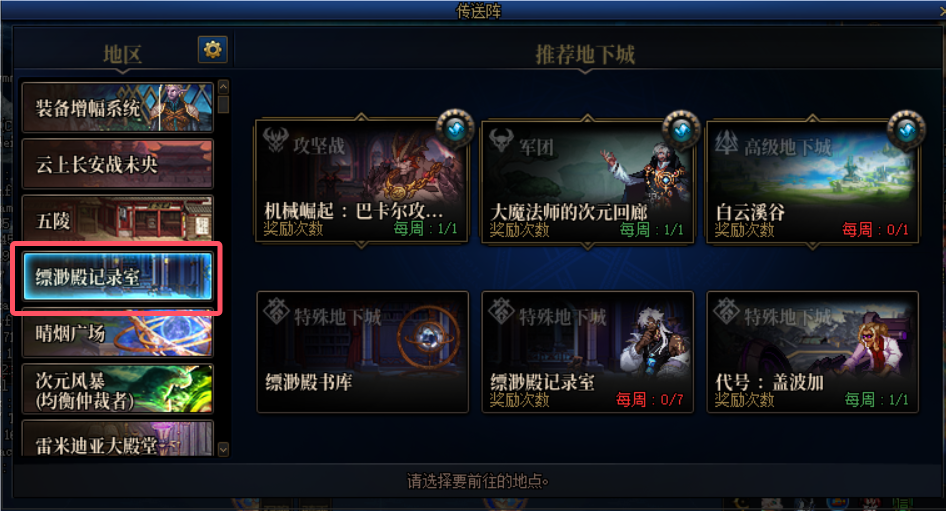This screenshot has height=511, width=946.
Task: Select 雷米迪亚大殿堂 region
Action: (118, 439)
